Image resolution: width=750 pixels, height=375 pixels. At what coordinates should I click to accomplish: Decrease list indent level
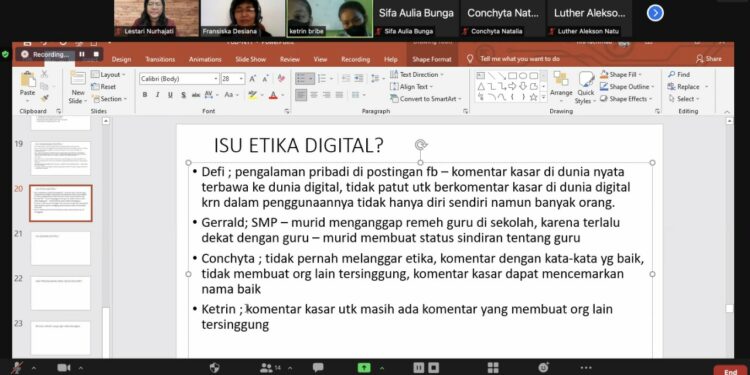coord(346,78)
